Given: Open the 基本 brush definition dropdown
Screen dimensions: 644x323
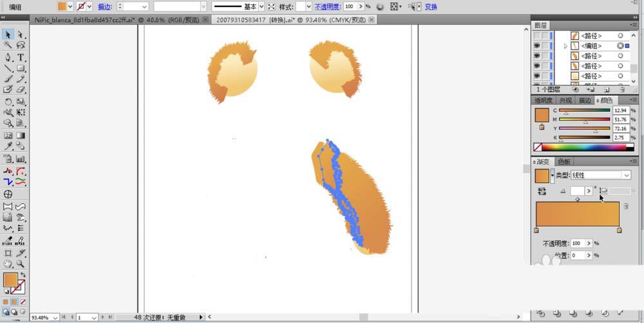Looking at the screenshot, I should pos(261,6).
